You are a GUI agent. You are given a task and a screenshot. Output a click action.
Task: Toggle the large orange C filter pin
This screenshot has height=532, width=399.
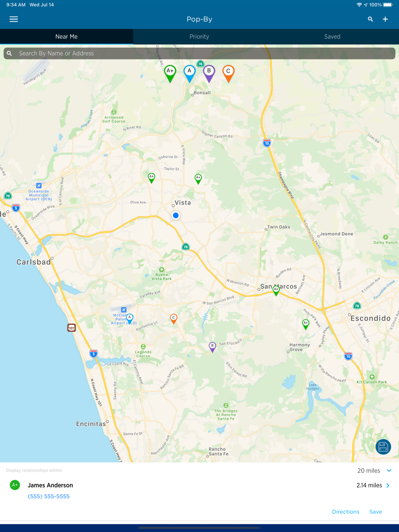pyautogui.click(x=228, y=73)
